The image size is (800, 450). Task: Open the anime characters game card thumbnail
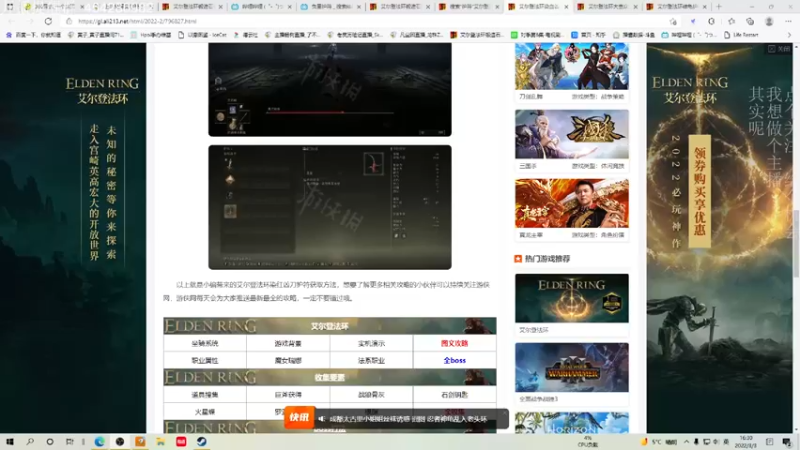pos(571,66)
